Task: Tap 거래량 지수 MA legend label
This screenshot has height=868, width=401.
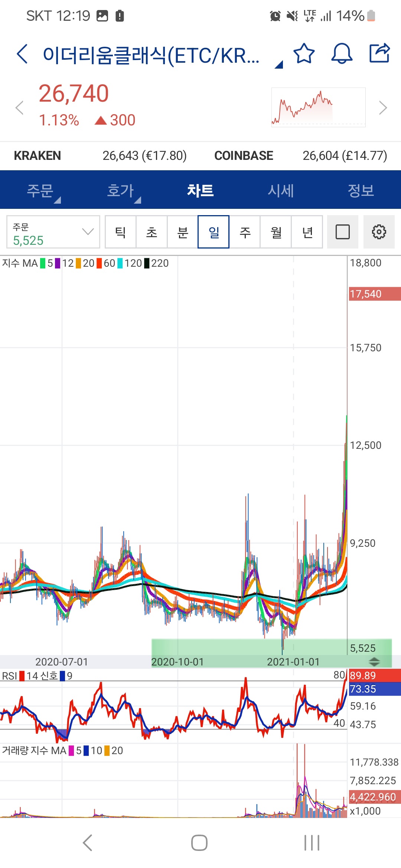Action: click(x=34, y=750)
